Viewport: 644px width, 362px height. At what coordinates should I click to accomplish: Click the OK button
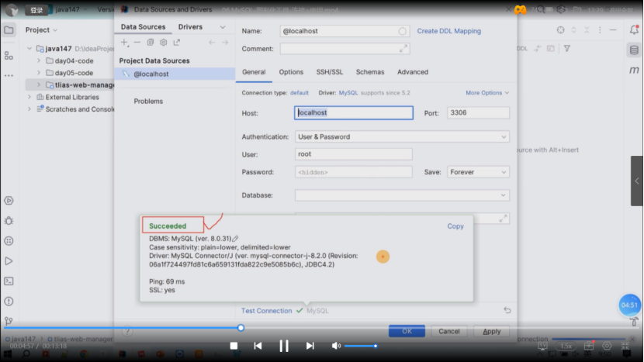(x=407, y=331)
